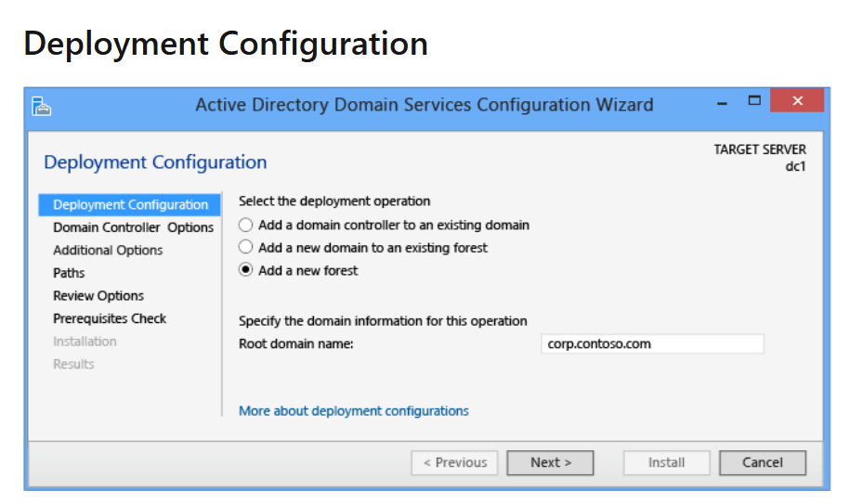Switch to the Paths step
Screen dimensions: 850x504
point(69,273)
